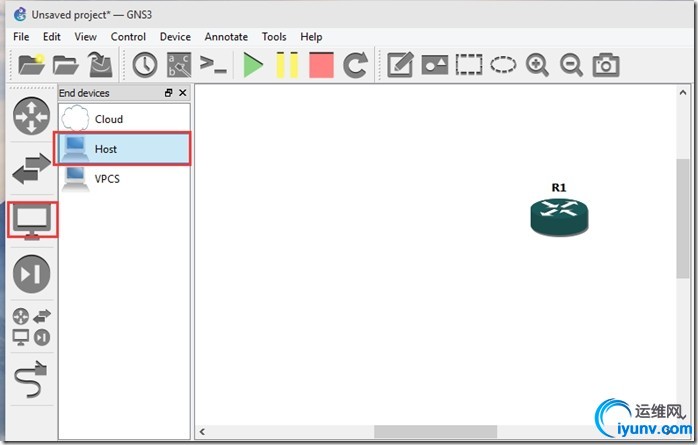
Task: Open the File menu
Action: coord(21,37)
